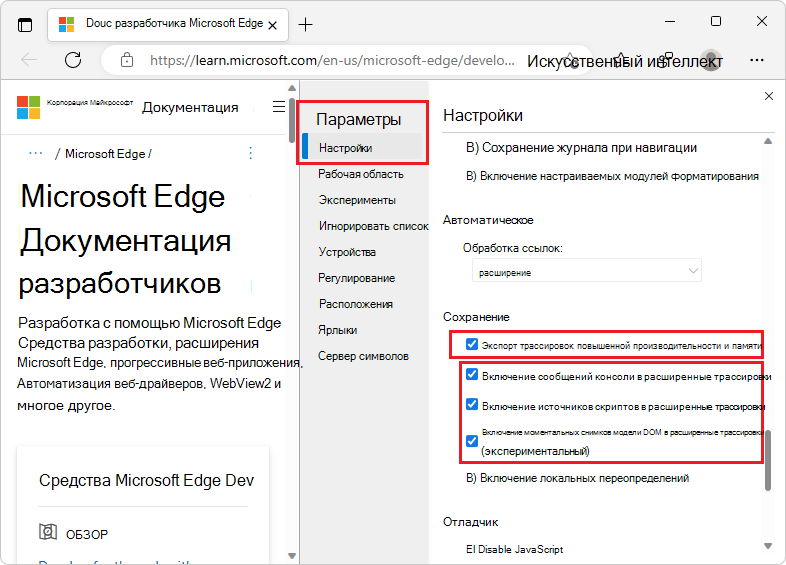The width and height of the screenshot is (786, 565).
Task: Click the Автоматическое section heading
Action: click(488, 220)
